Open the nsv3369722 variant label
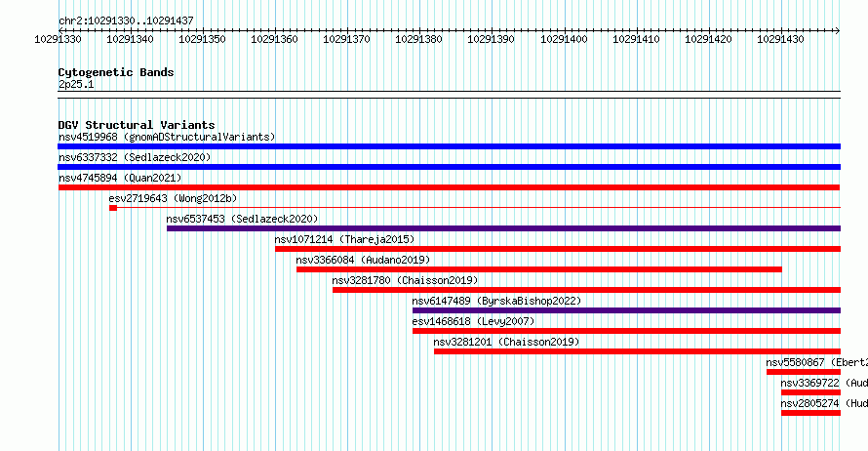The width and height of the screenshot is (868, 451). point(824,383)
